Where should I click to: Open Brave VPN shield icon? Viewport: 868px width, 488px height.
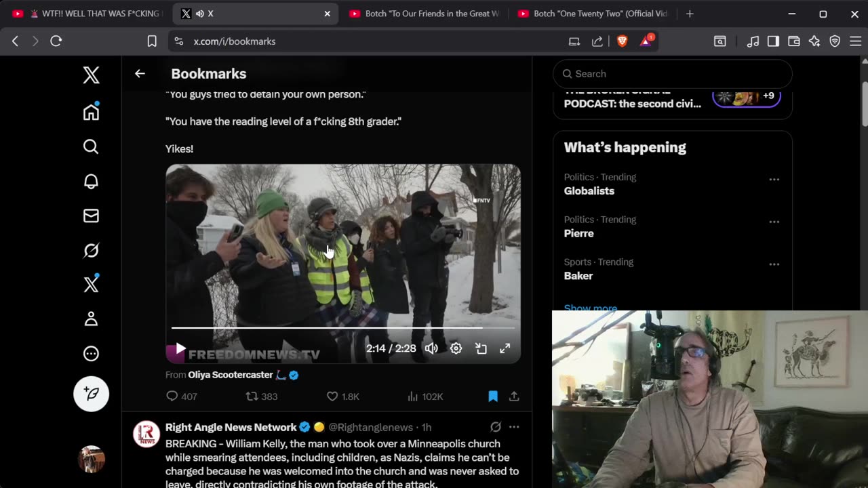(835, 41)
